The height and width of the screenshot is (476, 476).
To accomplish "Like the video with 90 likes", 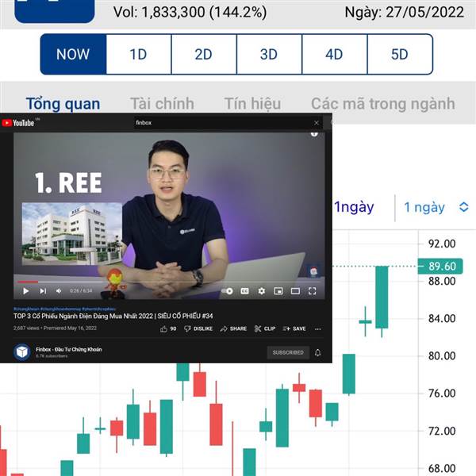I will (168, 328).
